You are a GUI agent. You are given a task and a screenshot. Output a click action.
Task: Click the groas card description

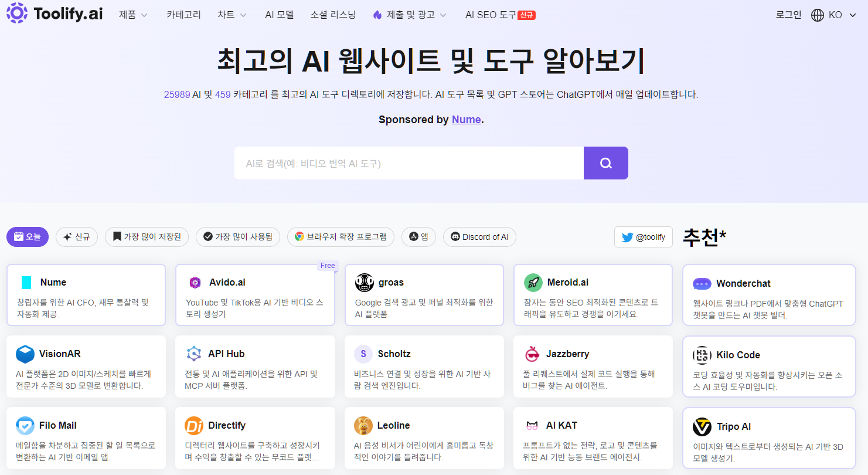[x=424, y=308]
